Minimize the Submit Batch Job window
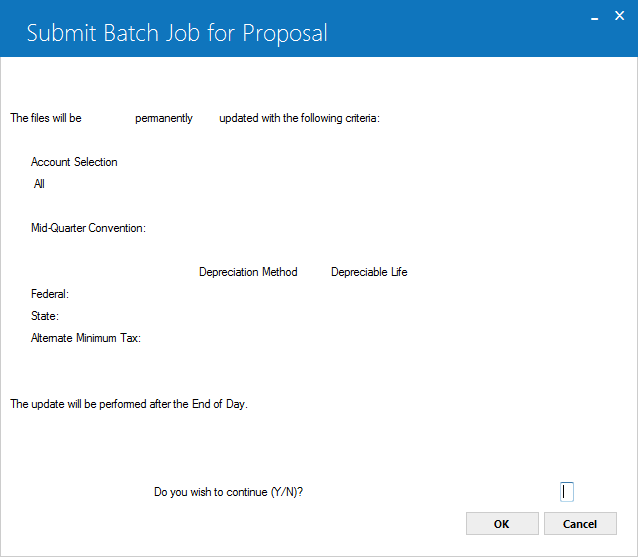The width and height of the screenshot is (638, 557). [x=594, y=18]
